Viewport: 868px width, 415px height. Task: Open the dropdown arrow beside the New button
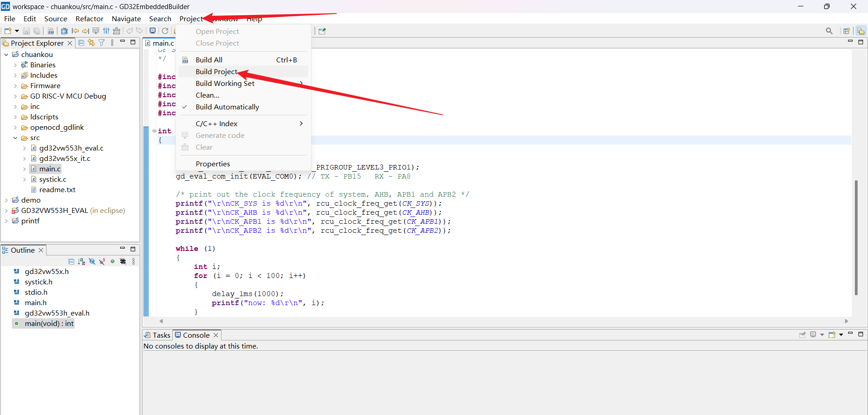[x=17, y=31]
